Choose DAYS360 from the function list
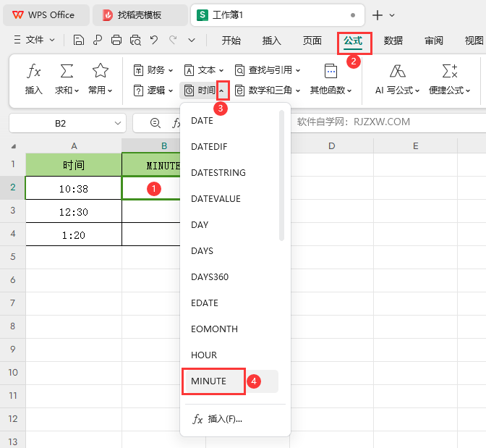Image resolution: width=486 pixels, height=448 pixels. coord(231,277)
